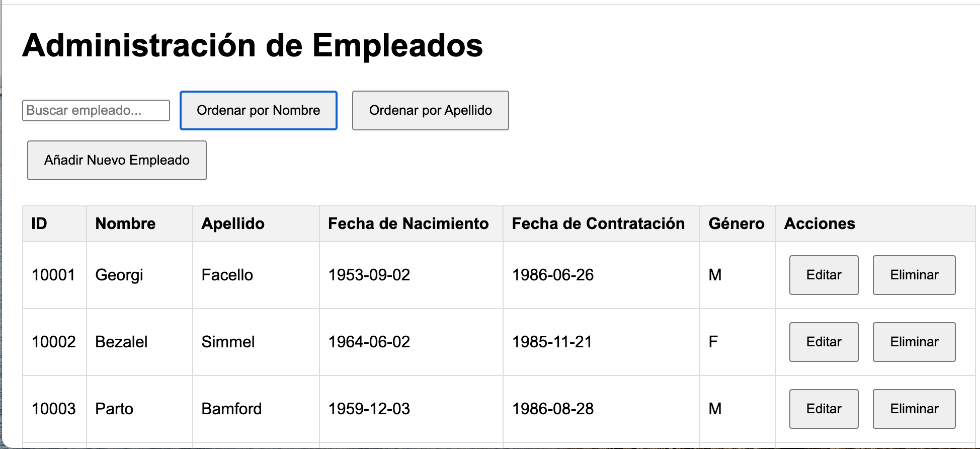Select the row for employee 10003

[352, 409]
